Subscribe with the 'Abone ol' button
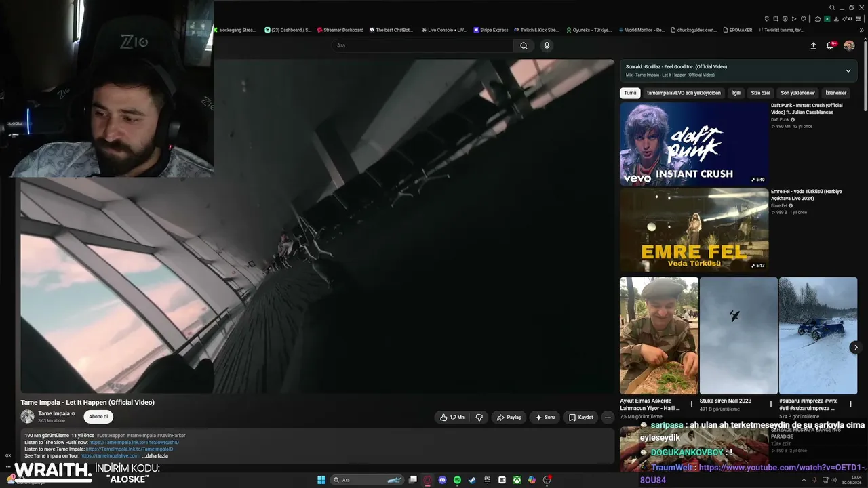This screenshot has width=868, height=488. tap(98, 417)
